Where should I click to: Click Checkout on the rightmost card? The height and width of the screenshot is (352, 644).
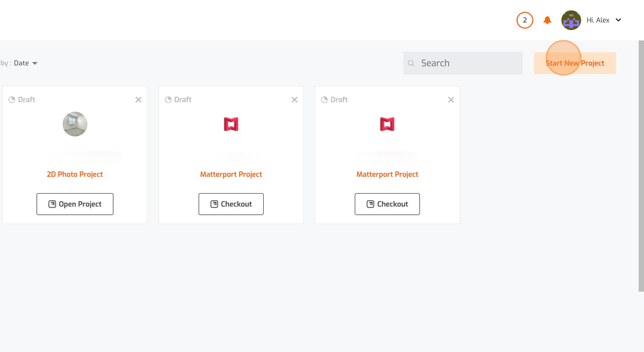[387, 204]
